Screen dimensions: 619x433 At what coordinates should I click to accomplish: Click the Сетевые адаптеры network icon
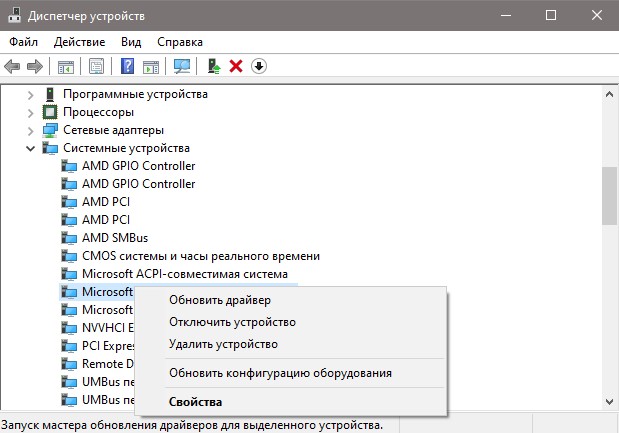point(50,130)
